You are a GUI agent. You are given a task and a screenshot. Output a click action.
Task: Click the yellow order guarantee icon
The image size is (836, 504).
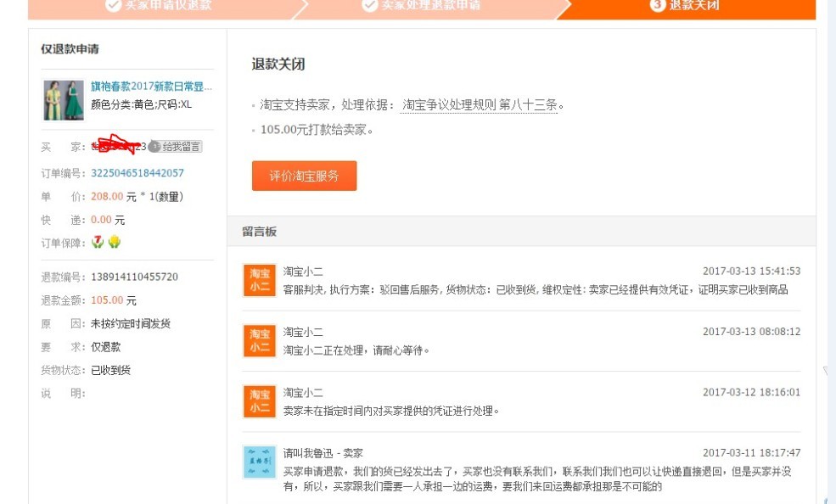coord(114,243)
